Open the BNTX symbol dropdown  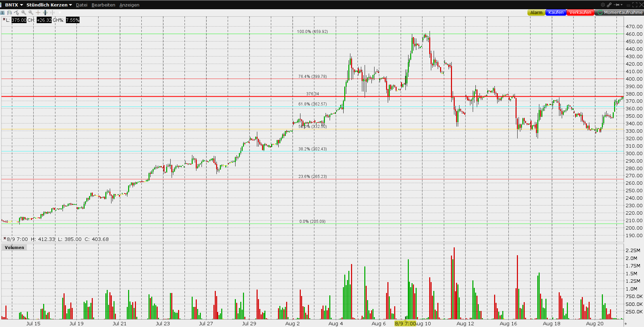[14, 5]
